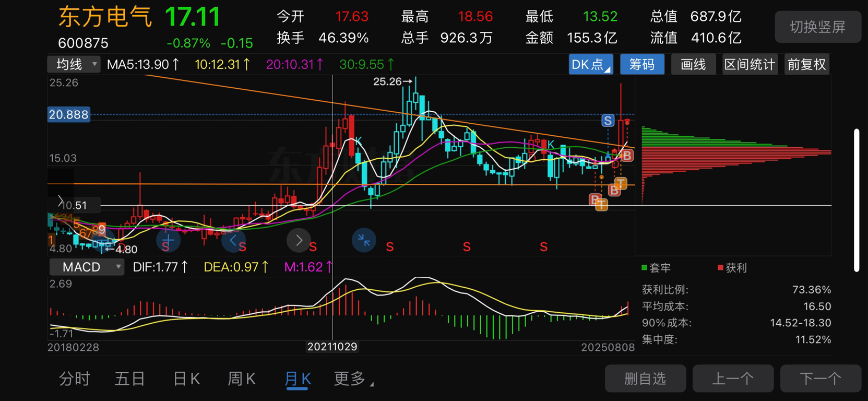Switch to the 日K tab
Image resolution: width=868 pixels, height=401 pixels.
186,379
